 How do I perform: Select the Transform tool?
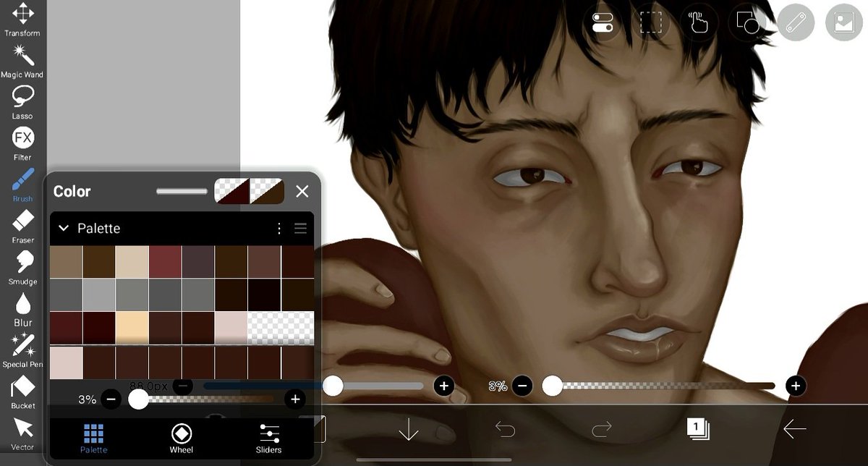(x=22, y=20)
